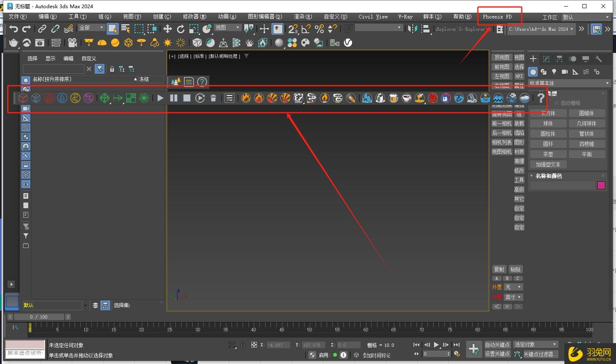
Task: Toggle the Percent Snap icon
Action: [319, 29]
